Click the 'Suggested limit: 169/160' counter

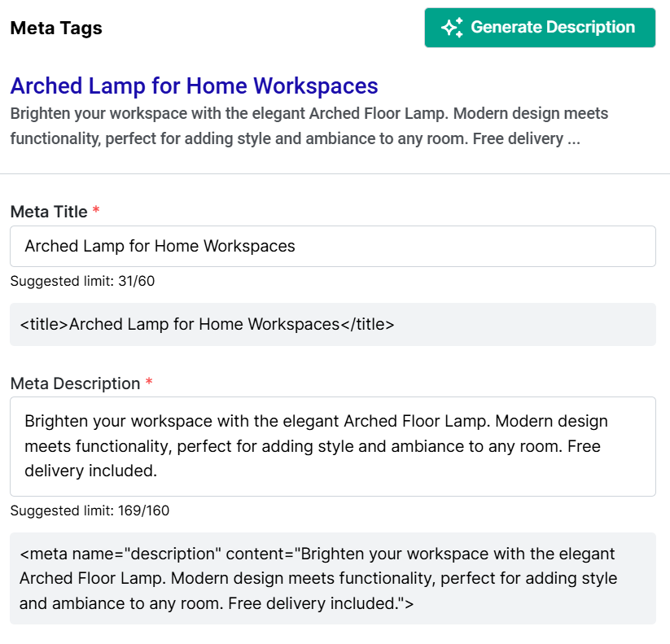pos(90,510)
